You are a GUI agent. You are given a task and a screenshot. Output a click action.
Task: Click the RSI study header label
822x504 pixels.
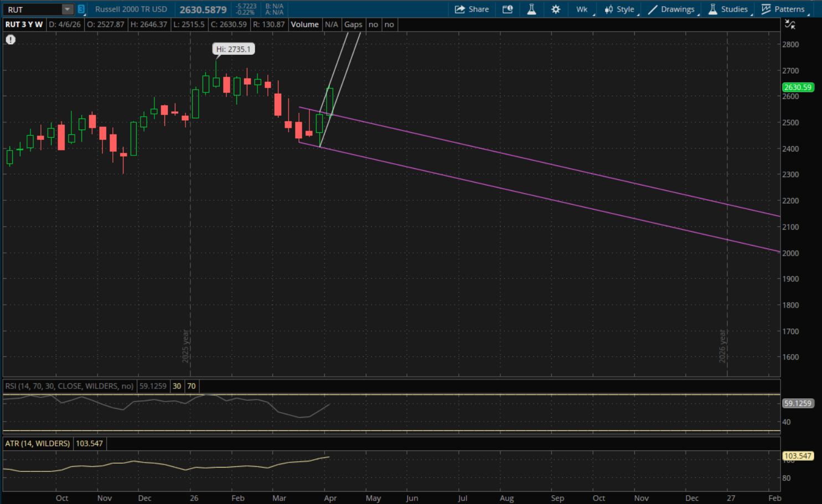click(69, 386)
